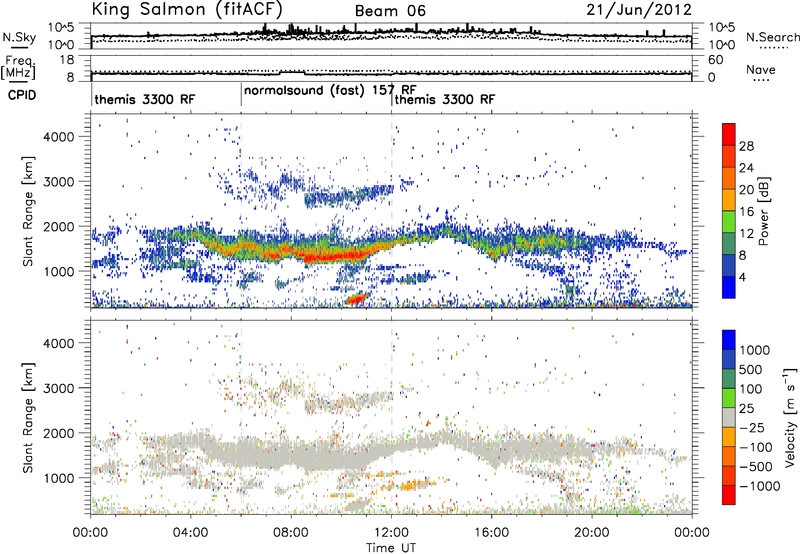Image resolution: width=800 pixels, height=554 pixels.
Task: Click the '18' tick of the frequency axis
Action: [x=67, y=60]
